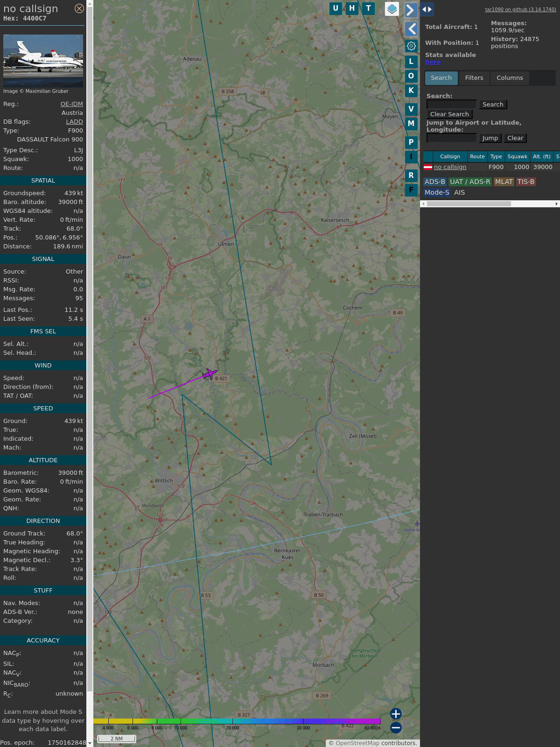Open the Falcon 900 aircraft photo
The image size is (560, 747).
pyautogui.click(x=43, y=61)
